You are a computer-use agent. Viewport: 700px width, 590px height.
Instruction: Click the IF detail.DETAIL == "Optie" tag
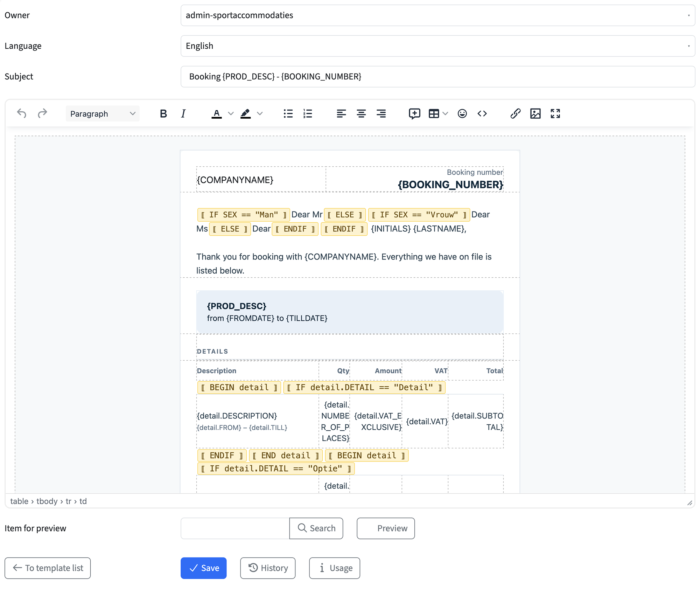(276, 468)
